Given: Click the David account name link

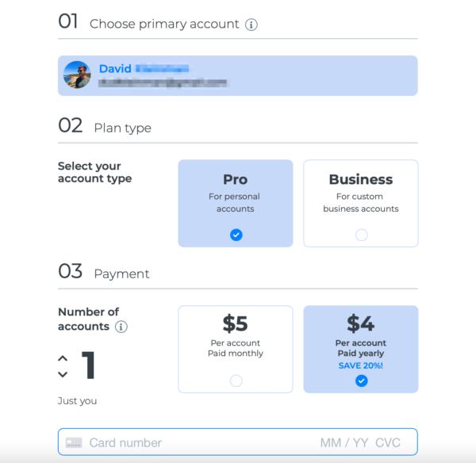Looking at the screenshot, I should tap(115, 68).
